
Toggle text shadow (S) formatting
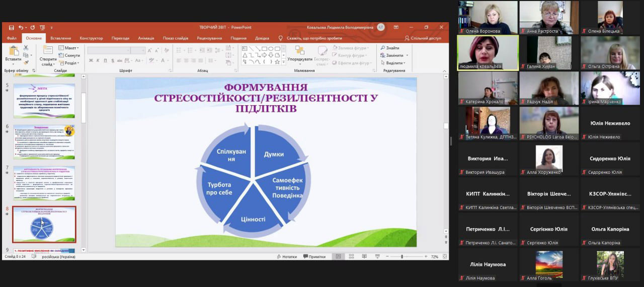[x=113, y=60]
